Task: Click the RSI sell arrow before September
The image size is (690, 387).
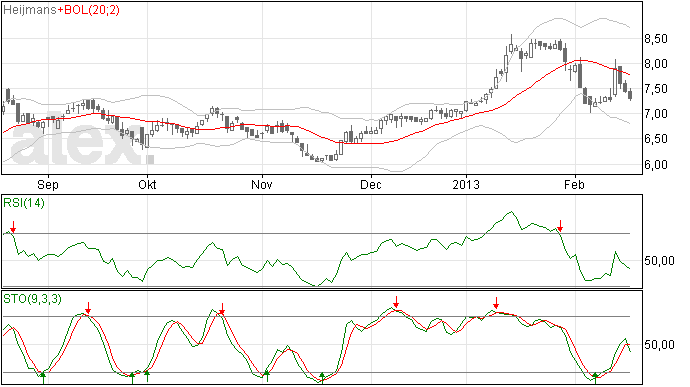Action: (x=13, y=227)
